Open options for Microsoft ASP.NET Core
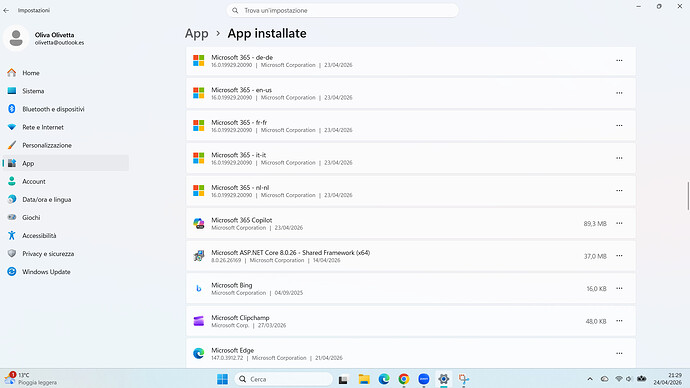The width and height of the screenshot is (690, 388). click(619, 256)
